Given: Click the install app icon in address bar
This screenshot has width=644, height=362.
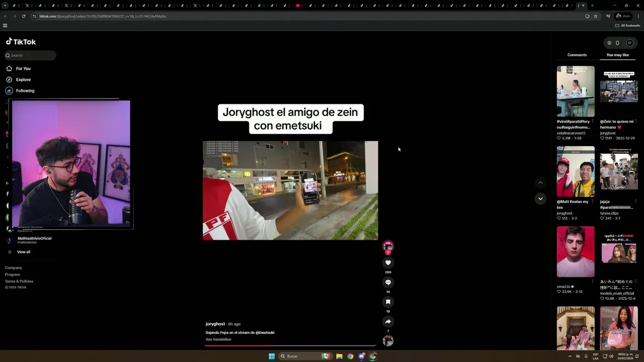Looking at the screenshot, I should pos(587,16).
